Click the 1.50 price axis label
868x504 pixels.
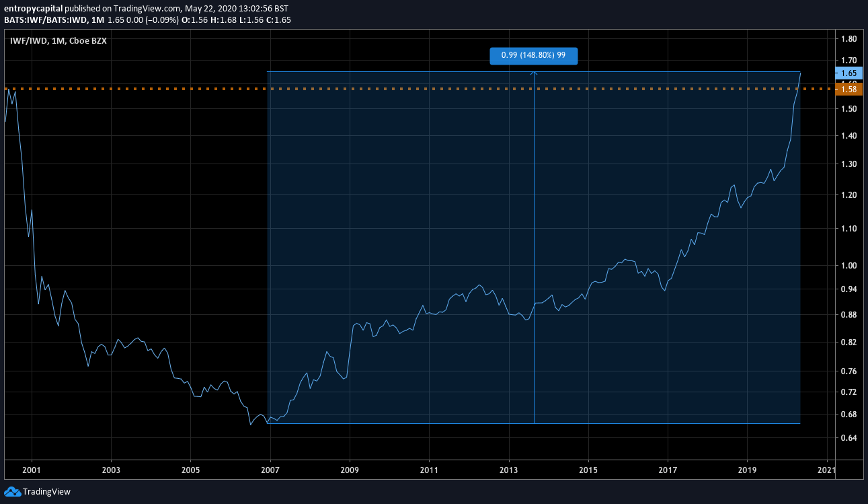pos(849,109)
